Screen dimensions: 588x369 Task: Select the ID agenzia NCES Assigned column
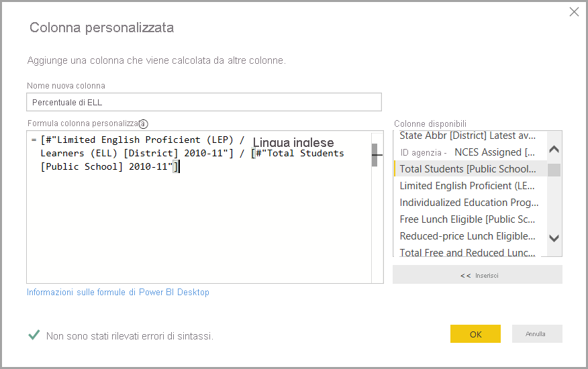pos(468,152)
